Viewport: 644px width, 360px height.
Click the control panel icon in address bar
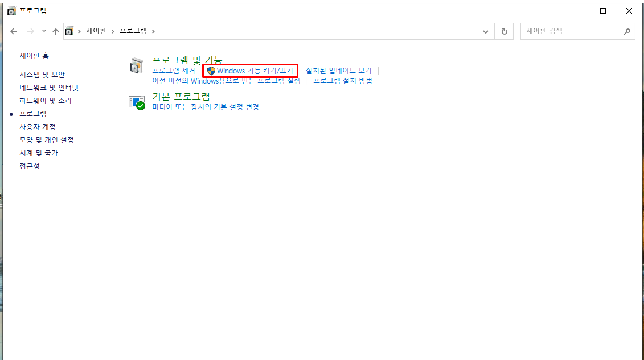[69, 31]
